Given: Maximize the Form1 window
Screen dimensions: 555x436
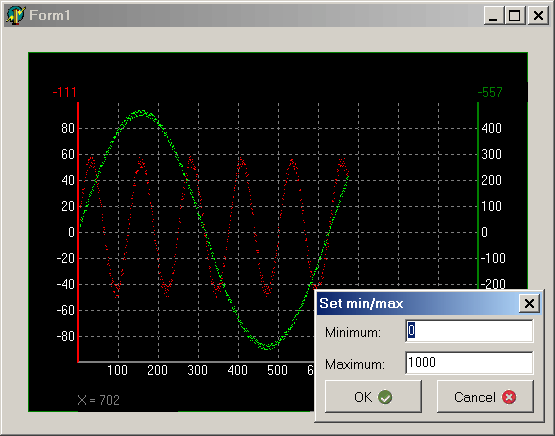Looking at the screenshot, I should click(x=514, y=15).
